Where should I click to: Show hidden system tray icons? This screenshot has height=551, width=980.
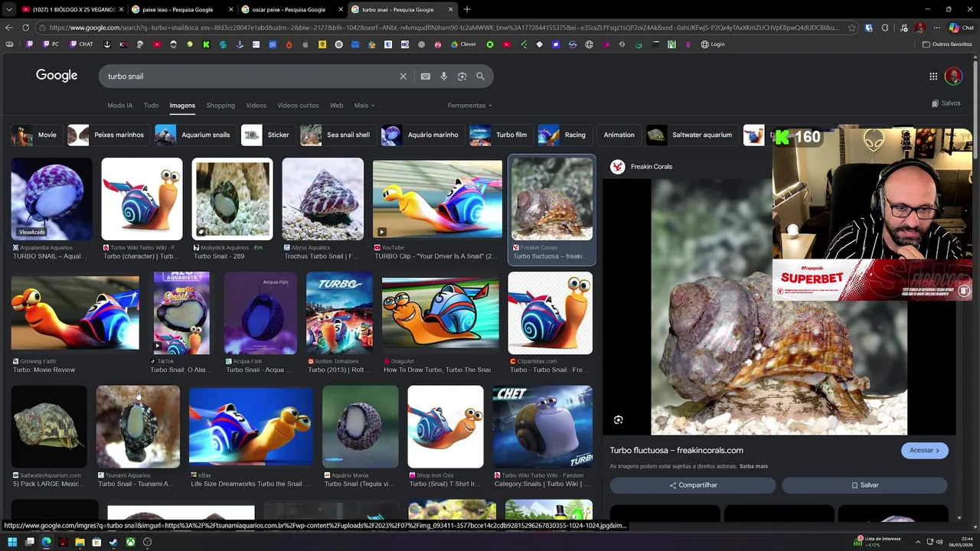917,542
